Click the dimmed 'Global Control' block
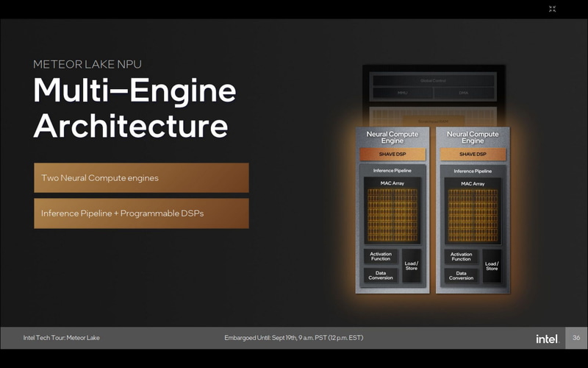Screen dimensions: 588x368 tap(433, 81)
